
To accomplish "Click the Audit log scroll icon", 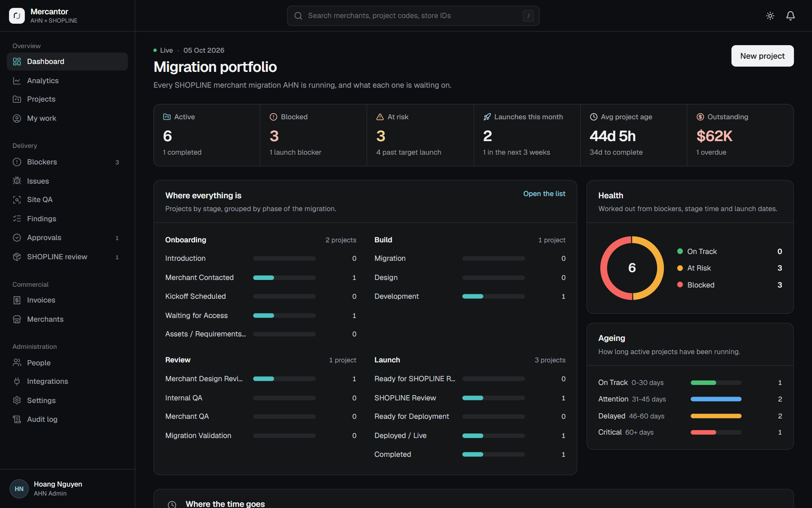I will click(x=17, y=419).
